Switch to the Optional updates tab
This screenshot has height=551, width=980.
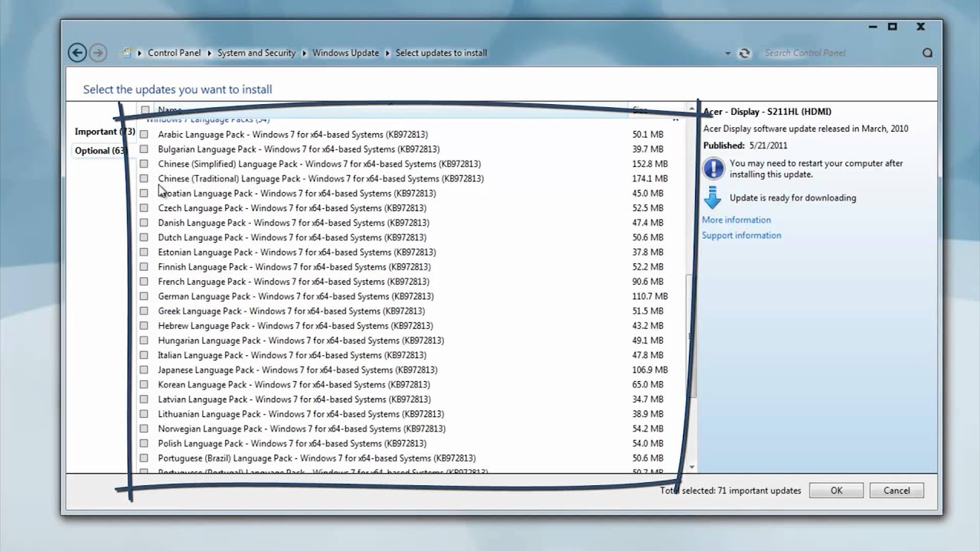tap(100, 151)
